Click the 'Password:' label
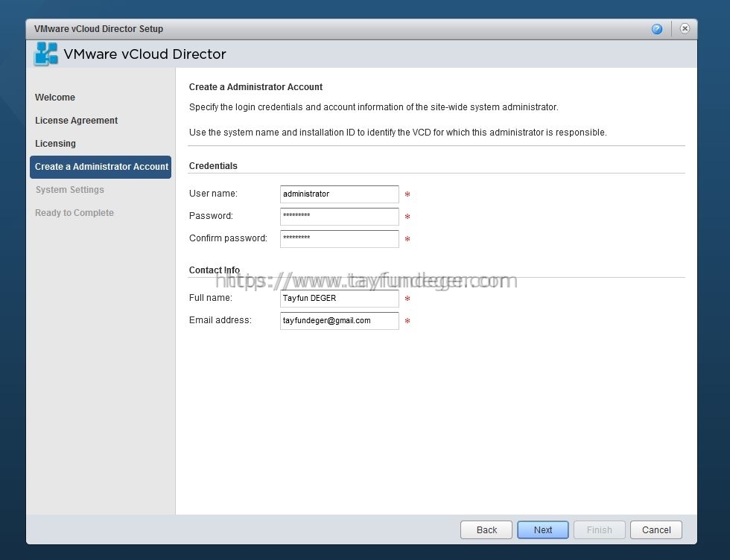The height and width of the screenshot is (560, 730). (x=211, y=215)
